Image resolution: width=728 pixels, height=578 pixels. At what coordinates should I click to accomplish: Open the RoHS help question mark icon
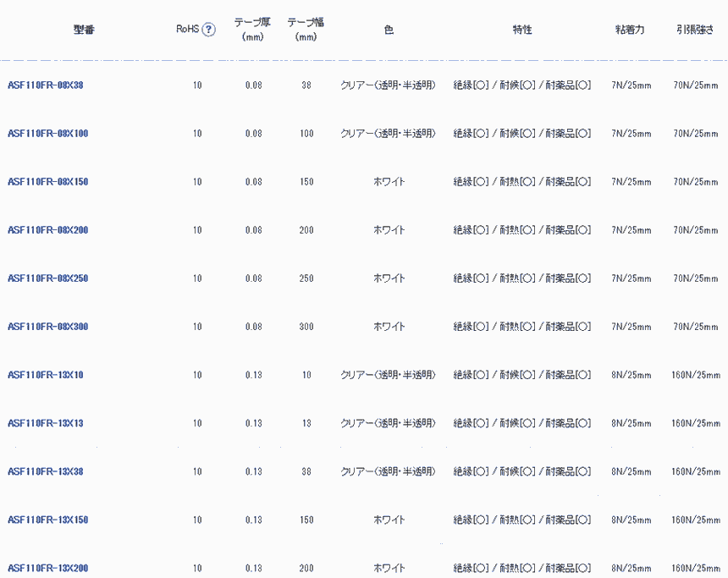click(x=208, y=30)
